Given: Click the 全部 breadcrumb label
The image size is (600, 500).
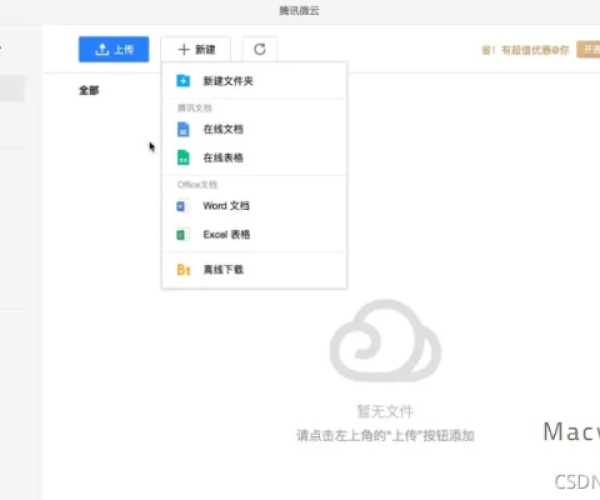Looking at the screenshot, I should [x=89, y=91].
